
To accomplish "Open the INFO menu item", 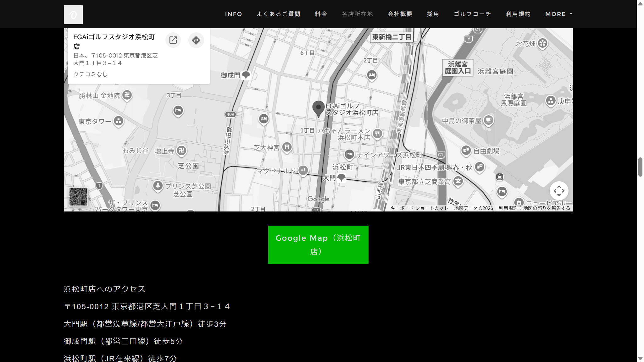I will click(x=234, y=14).
